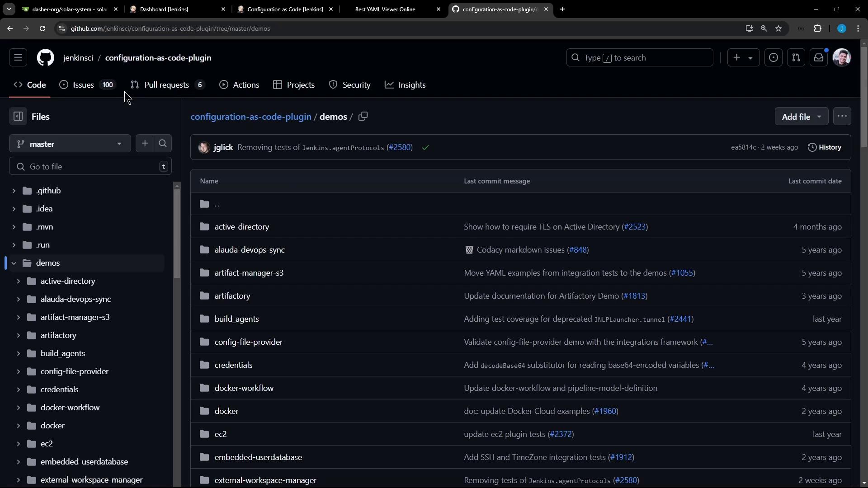Click the green commit status checkmark
This screenshot has height=488, width=868.
click(x=425, y=148)
